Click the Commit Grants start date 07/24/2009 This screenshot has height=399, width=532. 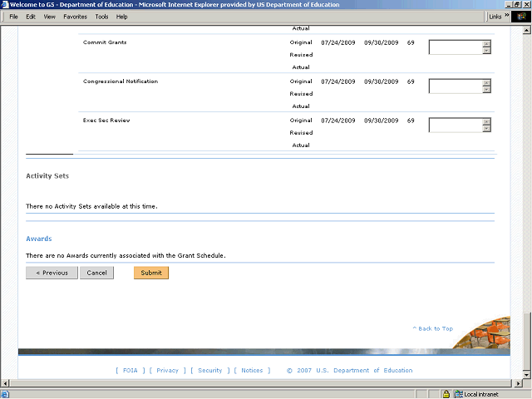coord(338,42)
